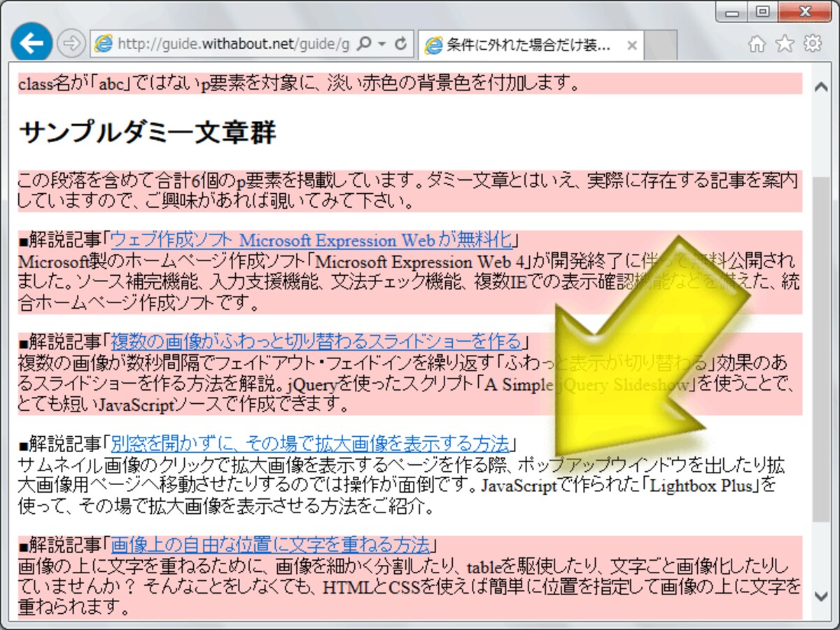This screenshot has width=840, height=630.
Task: Select the tab titled 条件に外れた場合だけ装
Action: pos(531,45)
